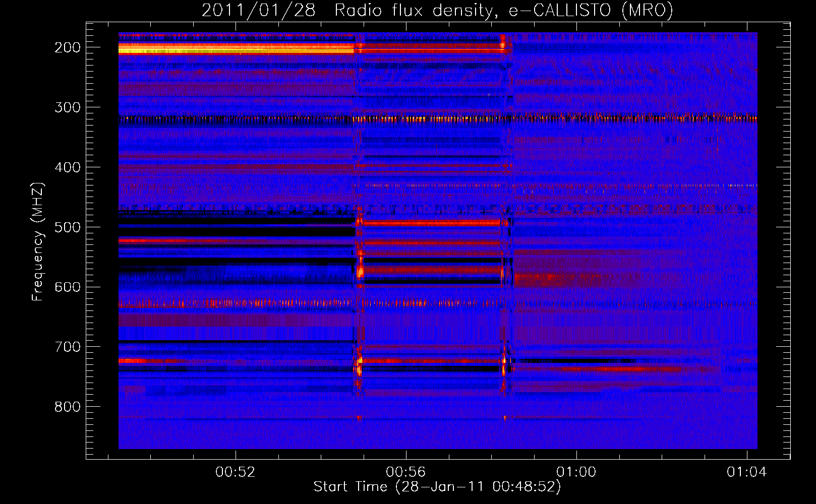The image size is (816, 504).
Task: Click the 700 frequency tick label
Action: pyautogui.click(x=68, y=347)
